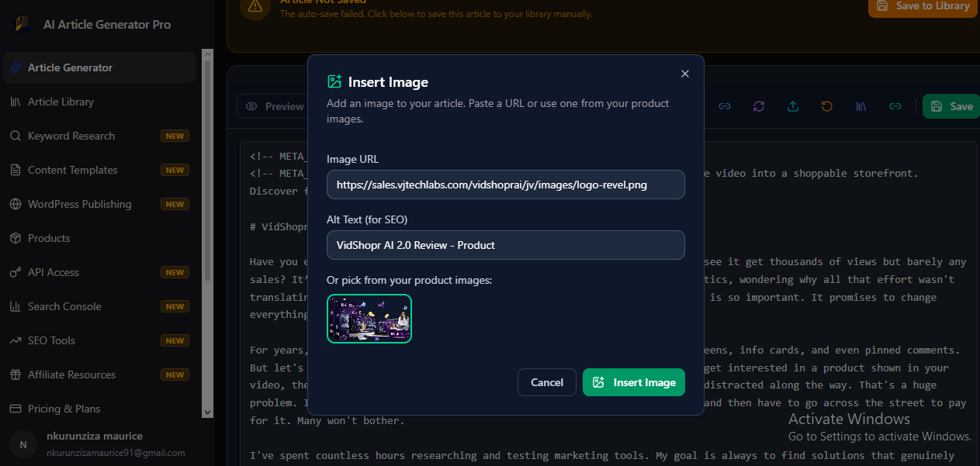Click the Image URL input field
The width and height of the screenshot is (980, 466).
(x=506, y=185)
